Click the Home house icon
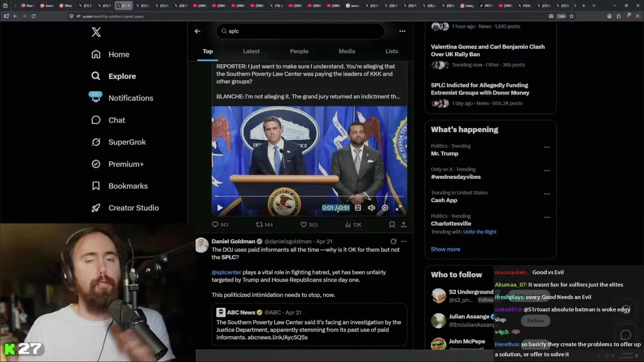 coord(96,54)
